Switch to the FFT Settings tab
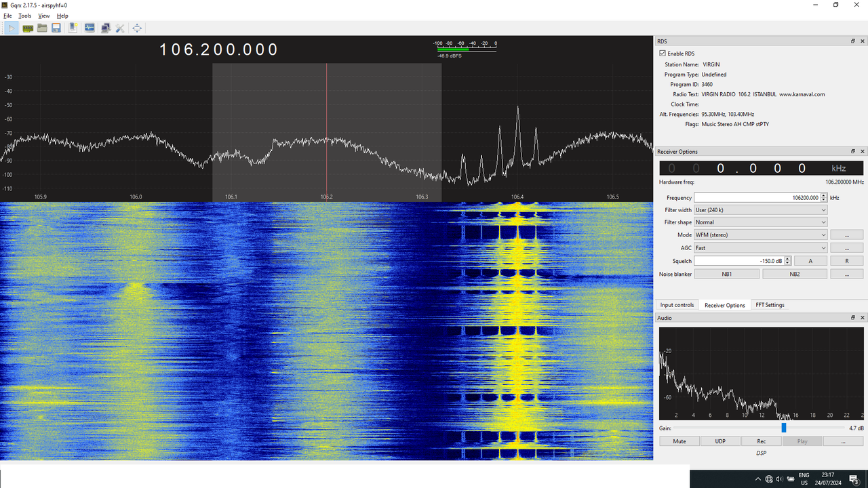 click(x=770, y=305)
